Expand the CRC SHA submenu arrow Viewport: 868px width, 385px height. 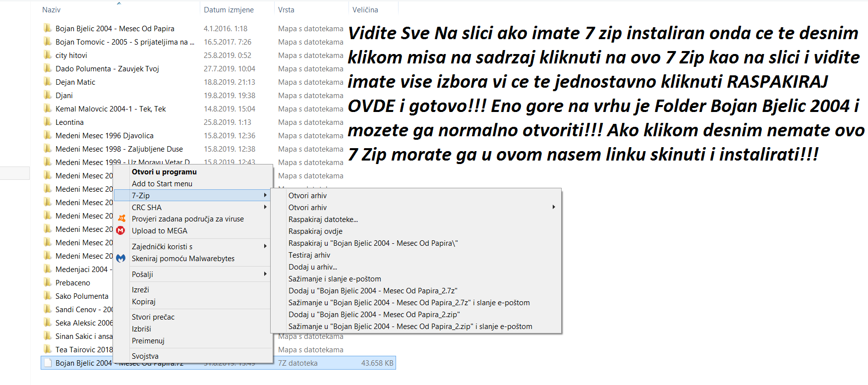tap(265, 207)
